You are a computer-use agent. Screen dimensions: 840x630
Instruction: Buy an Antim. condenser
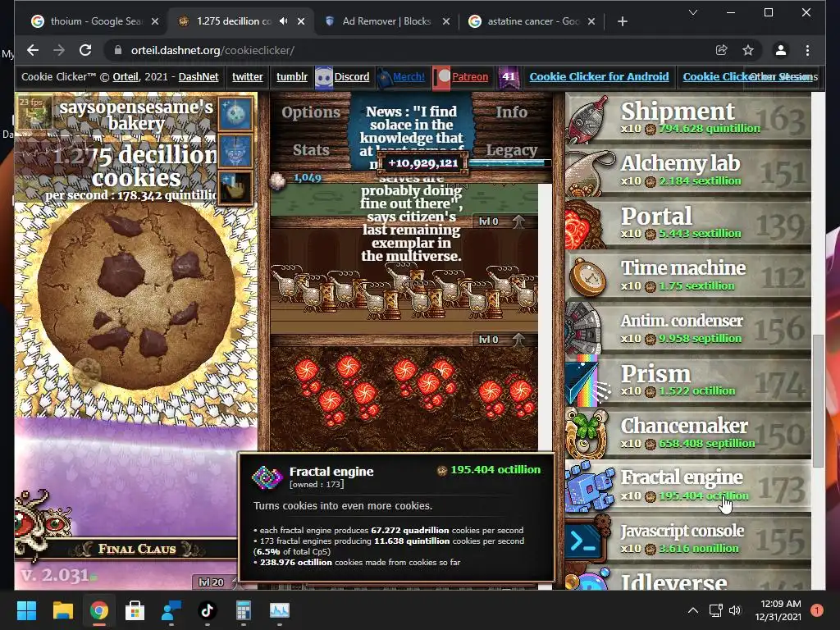(x=688, y=328)
